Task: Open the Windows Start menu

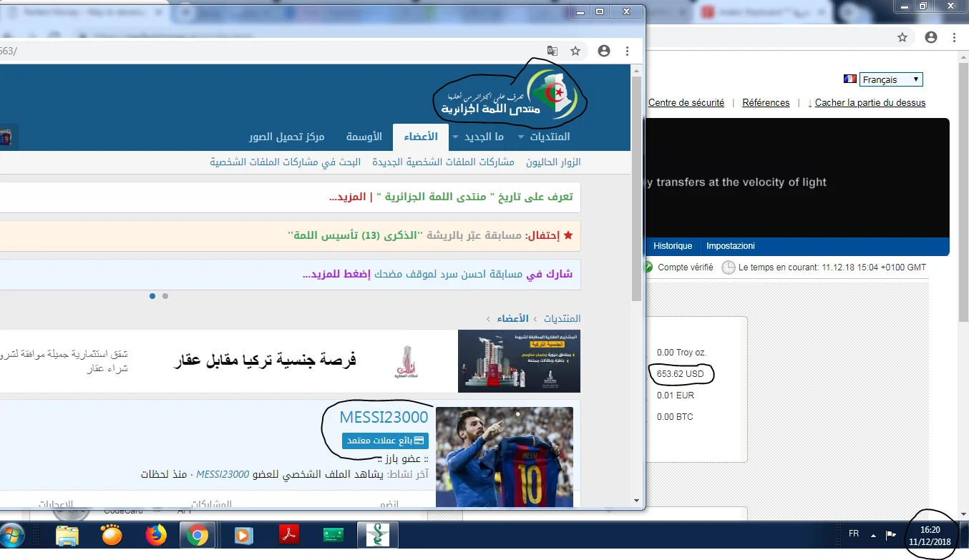Action: tap(14, 535)
